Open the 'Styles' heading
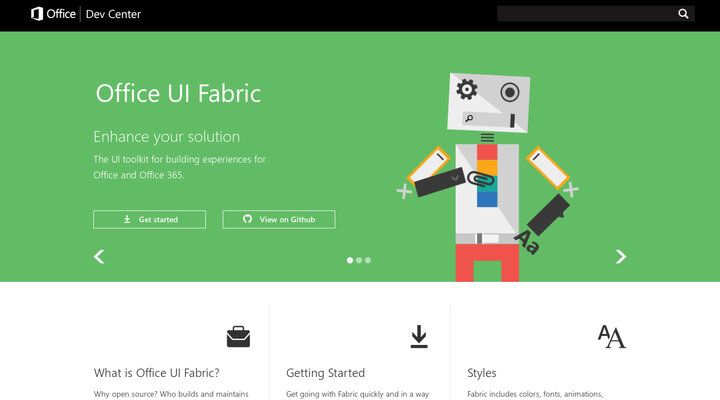 coord(482,373)
